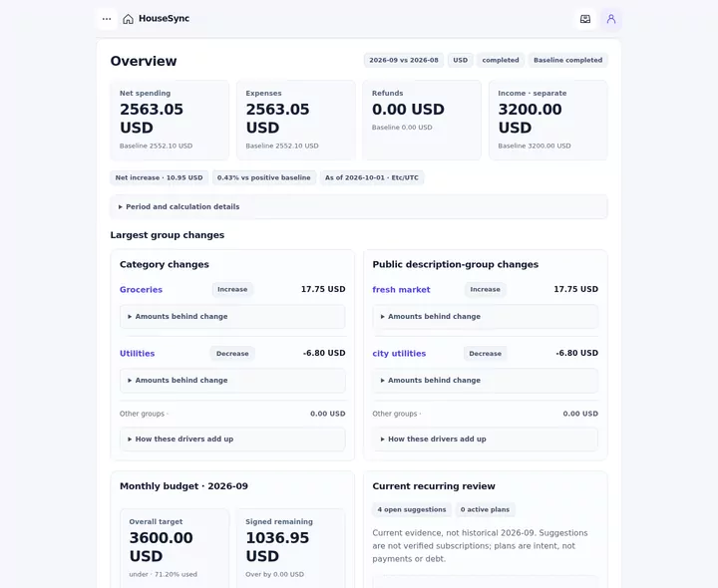Click Baseline 3200.00 USD text under Income
718x588 pixels.
[535, 146]
